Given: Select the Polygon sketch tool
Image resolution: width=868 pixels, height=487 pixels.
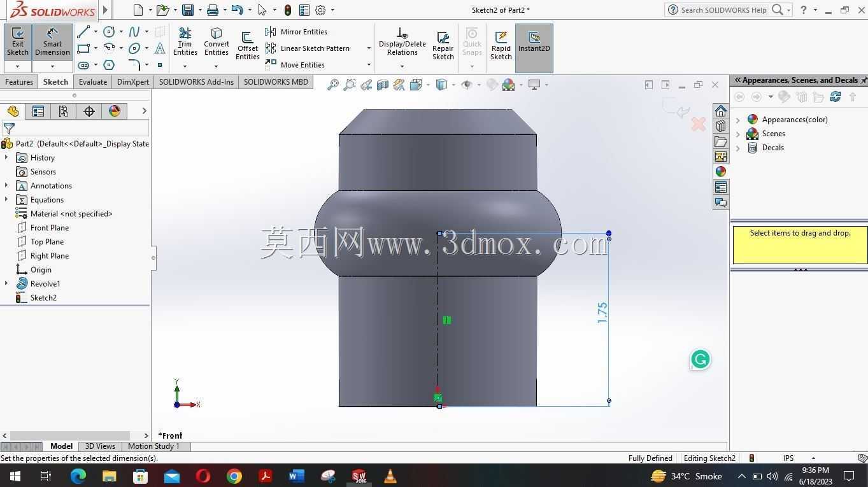Looking at the screenshot, I should pyautogui.click(x=109, y=65).
